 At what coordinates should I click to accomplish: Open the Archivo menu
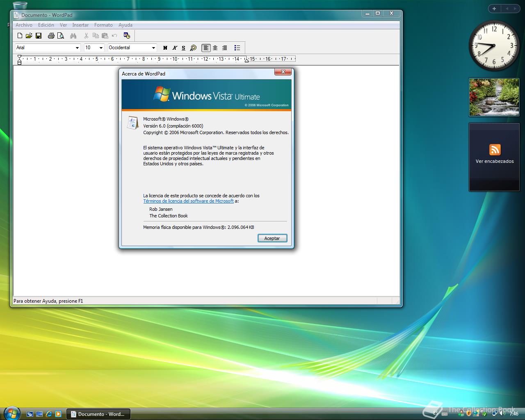pos(24,25)
